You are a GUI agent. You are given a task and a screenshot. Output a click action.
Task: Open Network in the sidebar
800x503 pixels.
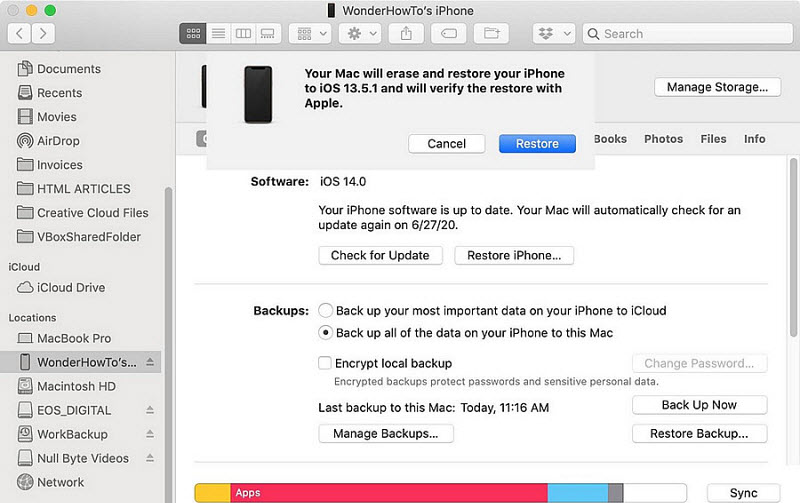click(x=51, y=482)
